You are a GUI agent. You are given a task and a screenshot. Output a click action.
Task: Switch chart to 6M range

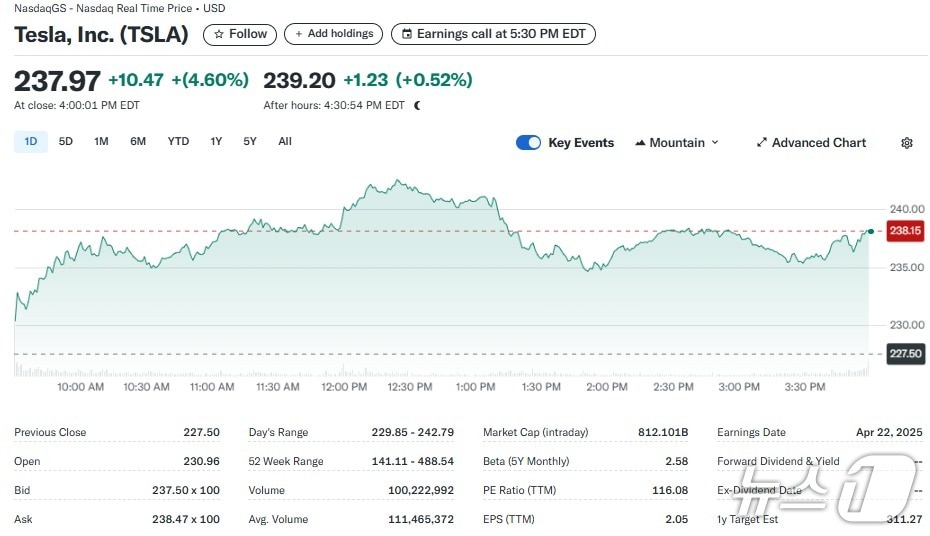(138, 142)
